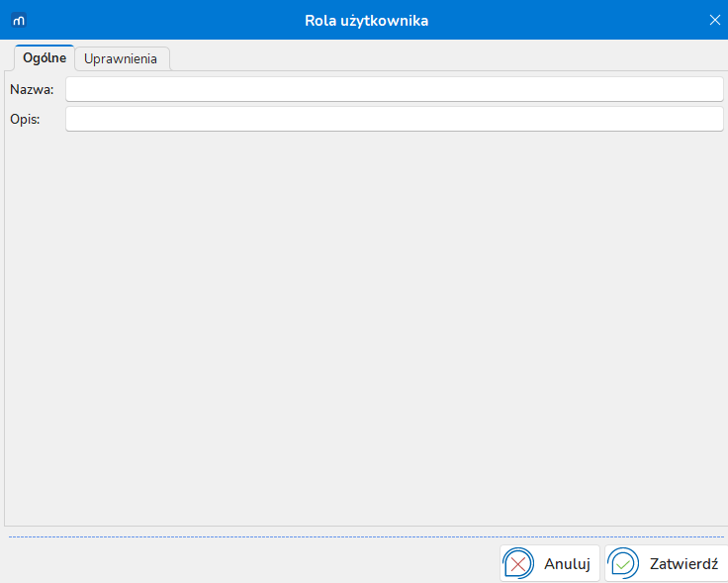Click the app logo icon in title bar
This screenshot has height=583, width=728.
(x=19, y=21)
